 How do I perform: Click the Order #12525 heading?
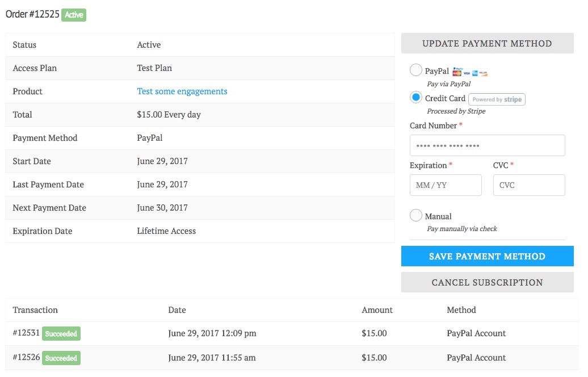[x=32, y=15]
